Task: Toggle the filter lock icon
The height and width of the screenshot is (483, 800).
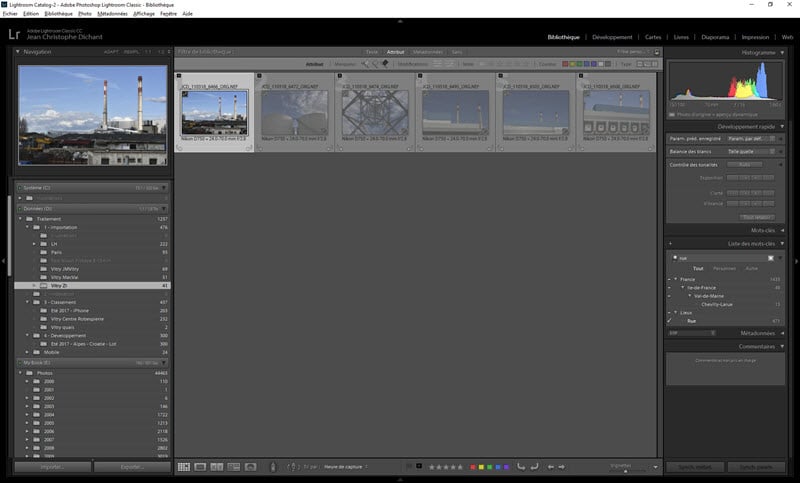Action: tap(657, 52)
